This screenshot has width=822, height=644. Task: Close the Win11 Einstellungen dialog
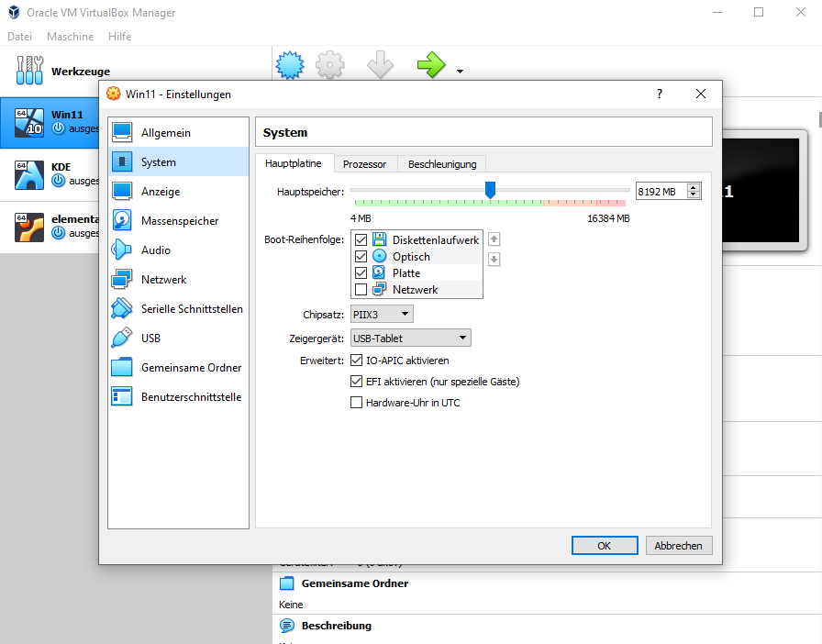point(700,94)
